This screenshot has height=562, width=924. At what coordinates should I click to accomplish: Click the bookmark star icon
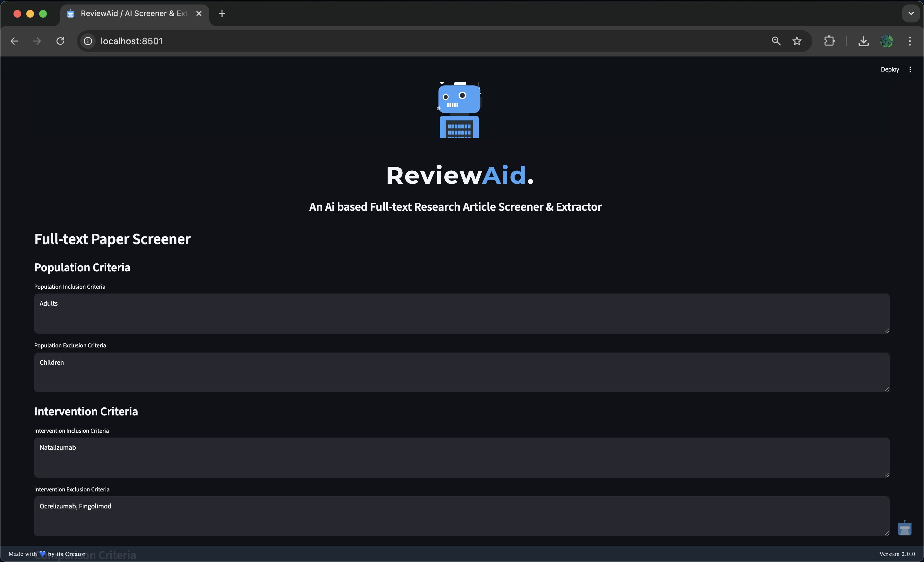pyautogui.click(x=797, y=41)
